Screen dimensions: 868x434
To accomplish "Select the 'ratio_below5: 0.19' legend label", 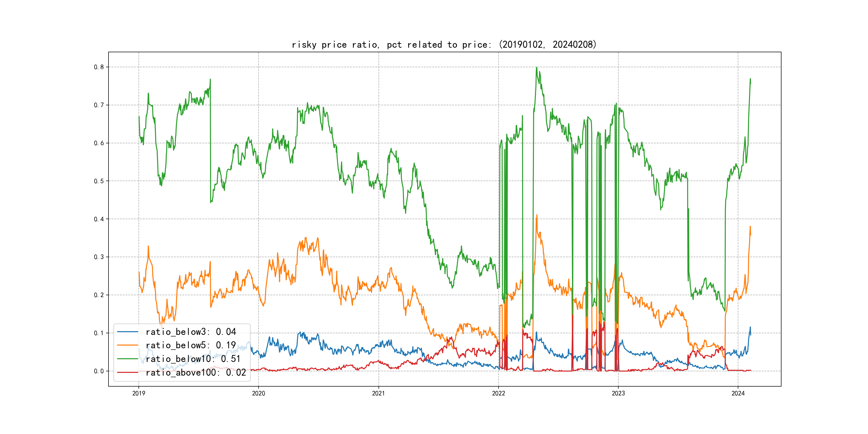I will click(x=191, y=345).
